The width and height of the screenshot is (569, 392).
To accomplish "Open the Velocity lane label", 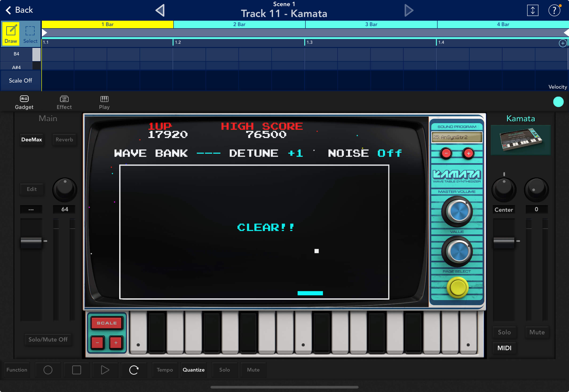I will [557, 87].
